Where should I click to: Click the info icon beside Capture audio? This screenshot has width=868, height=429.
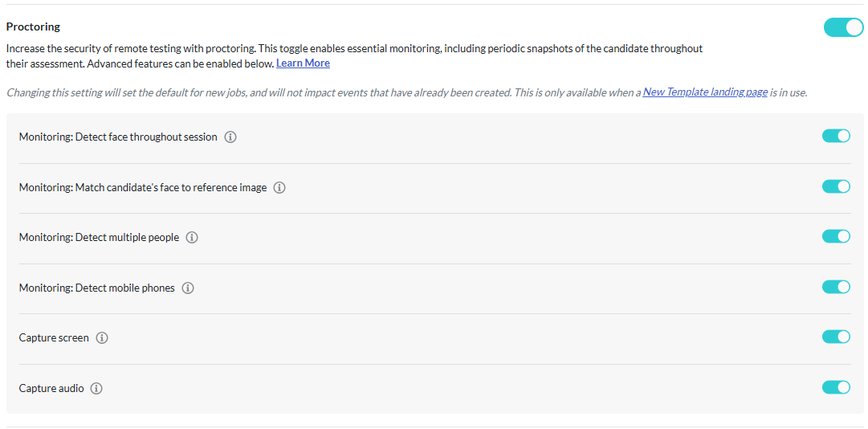pyautogui.click(x=96, y=389)
